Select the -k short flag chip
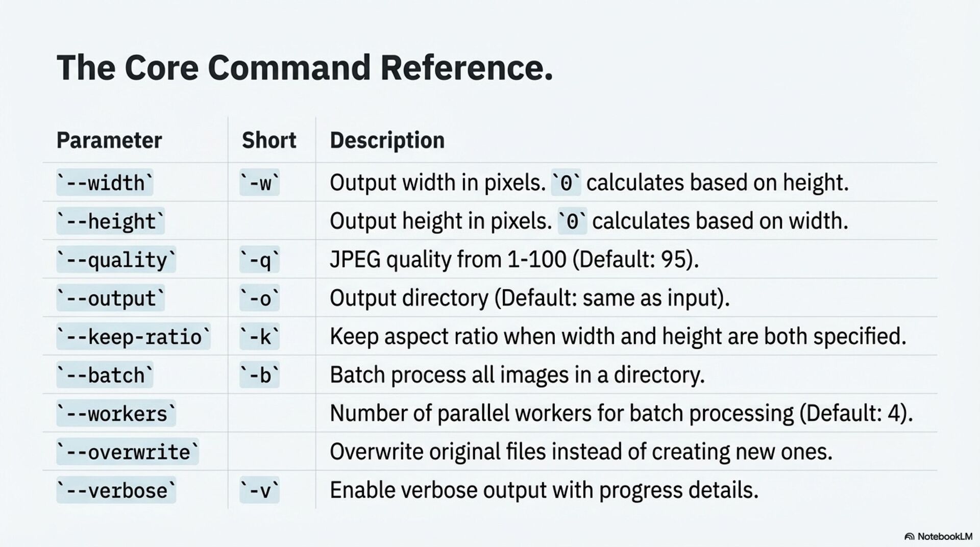Viewport: 980px width, 547px height. [260, 337]
